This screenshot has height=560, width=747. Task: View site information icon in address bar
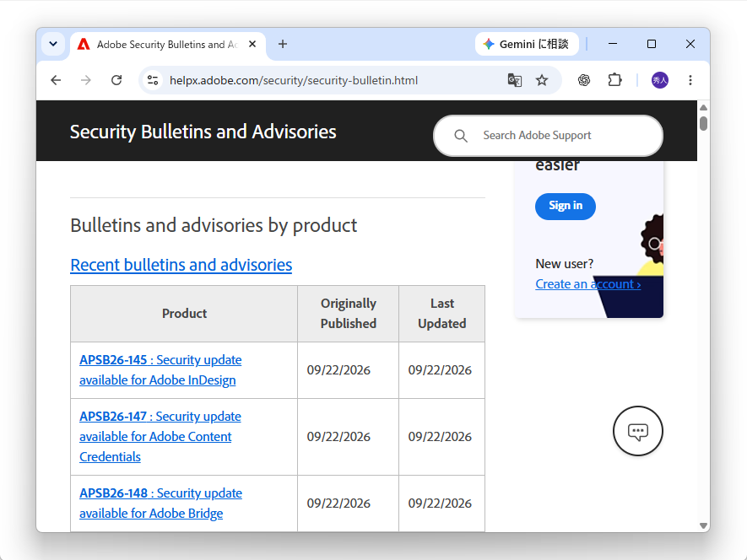(x=153, y=80)
